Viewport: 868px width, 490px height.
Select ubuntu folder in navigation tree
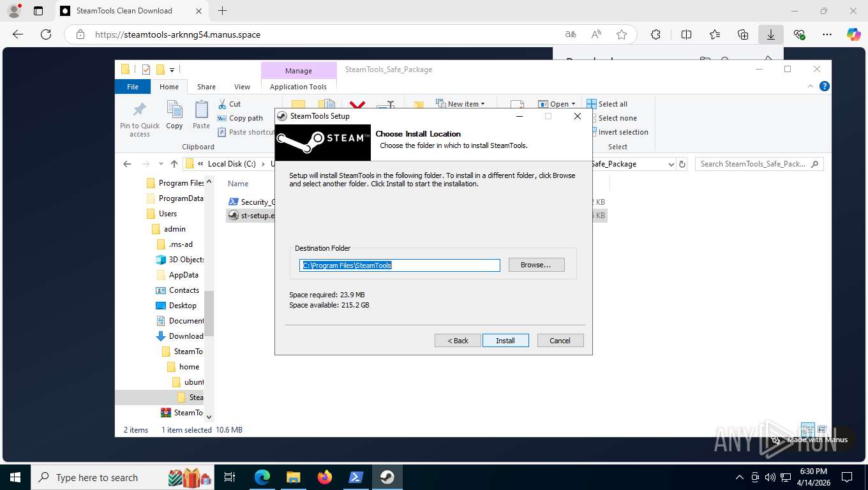pos(188,382)
